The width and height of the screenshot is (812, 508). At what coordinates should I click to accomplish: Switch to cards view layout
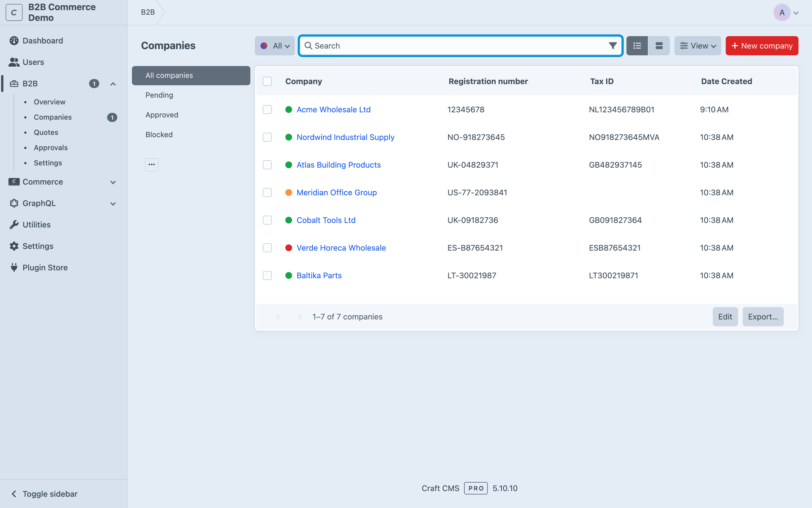click(x=659, y=46)
